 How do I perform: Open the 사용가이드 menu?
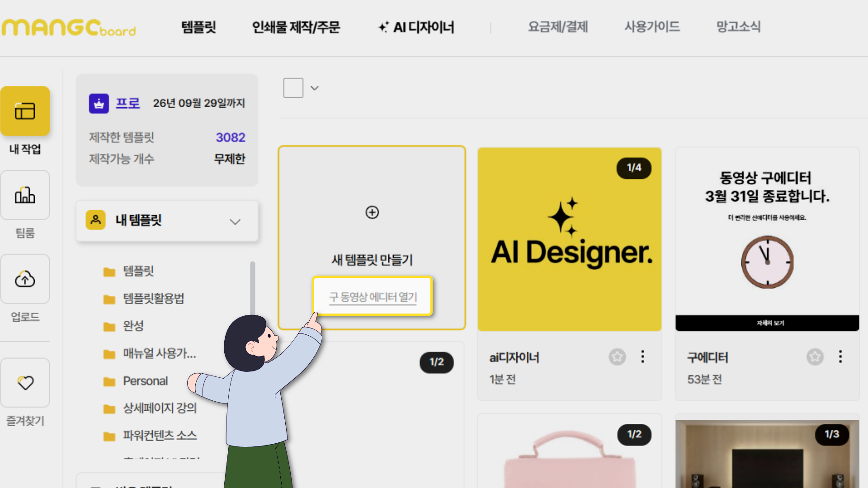(x=652, y=27)
